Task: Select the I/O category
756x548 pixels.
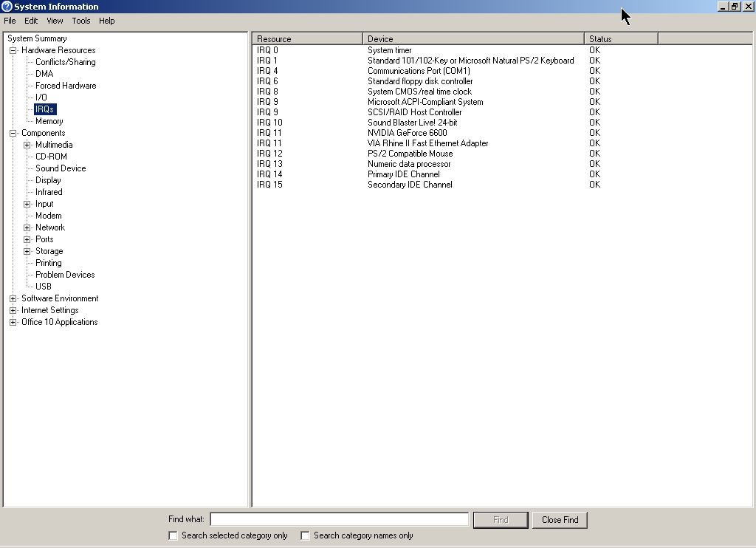Action: coord(41,97)
